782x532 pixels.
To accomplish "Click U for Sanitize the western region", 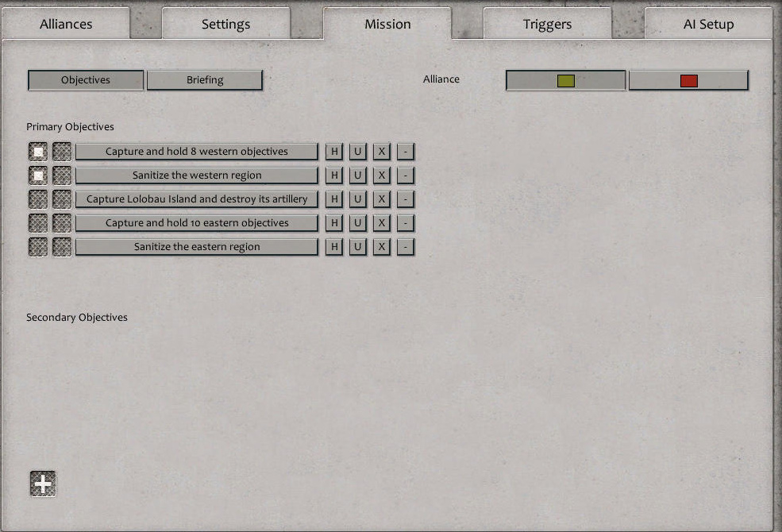I will click(x=357, y=175).
